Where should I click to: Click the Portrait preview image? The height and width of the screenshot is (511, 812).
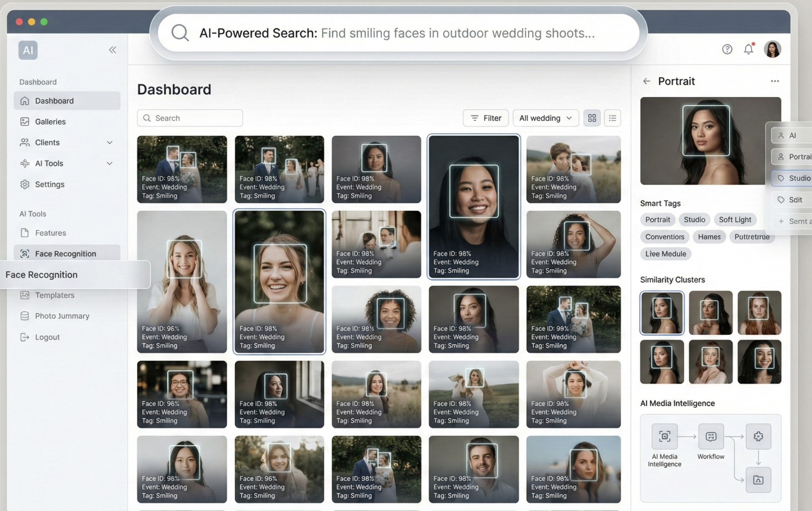pyautogui.click(x=710, y=141)
